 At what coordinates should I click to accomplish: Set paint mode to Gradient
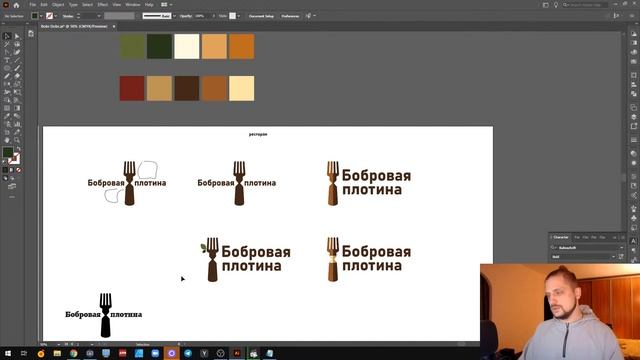tap(12, 170)
